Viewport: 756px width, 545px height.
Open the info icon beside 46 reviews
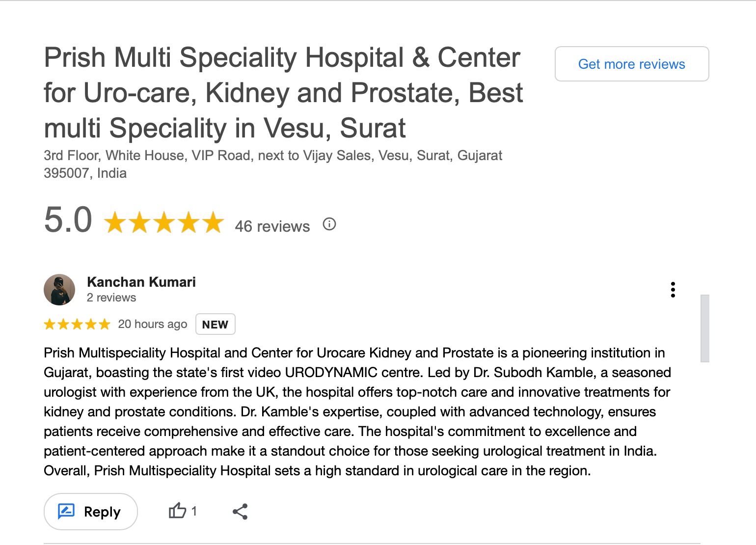329,224
